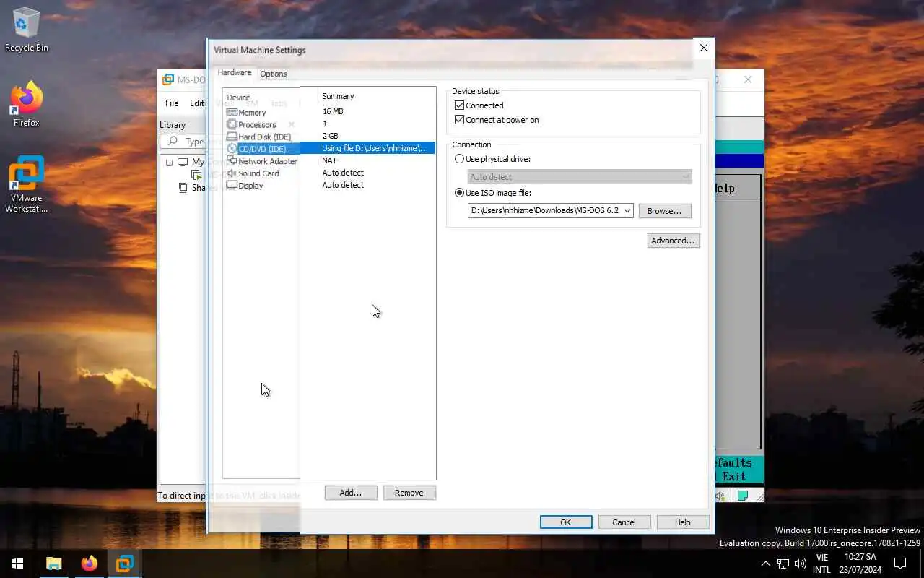Click VIE INTL input language indicator
This screenshot has height=578, width=924.
click(821, 564)
